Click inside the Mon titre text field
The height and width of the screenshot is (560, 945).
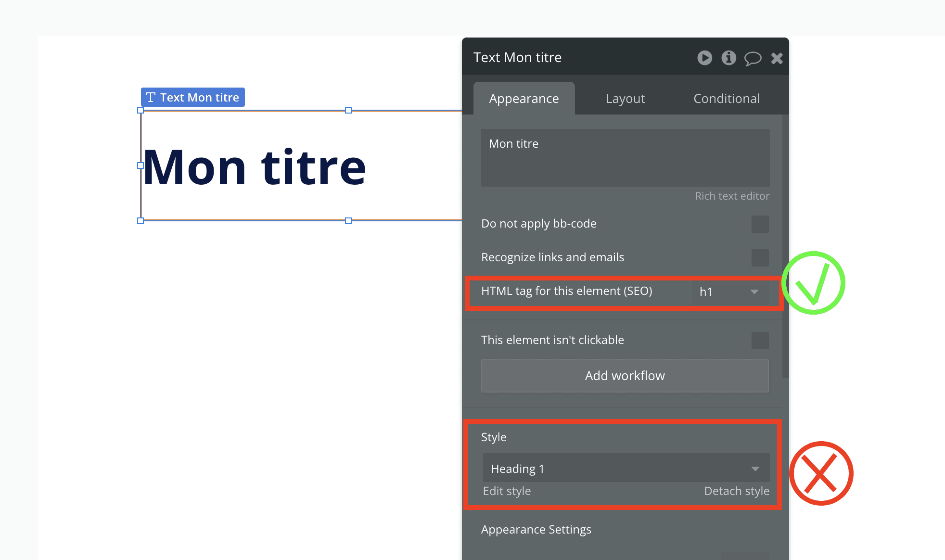click(625, 158)
